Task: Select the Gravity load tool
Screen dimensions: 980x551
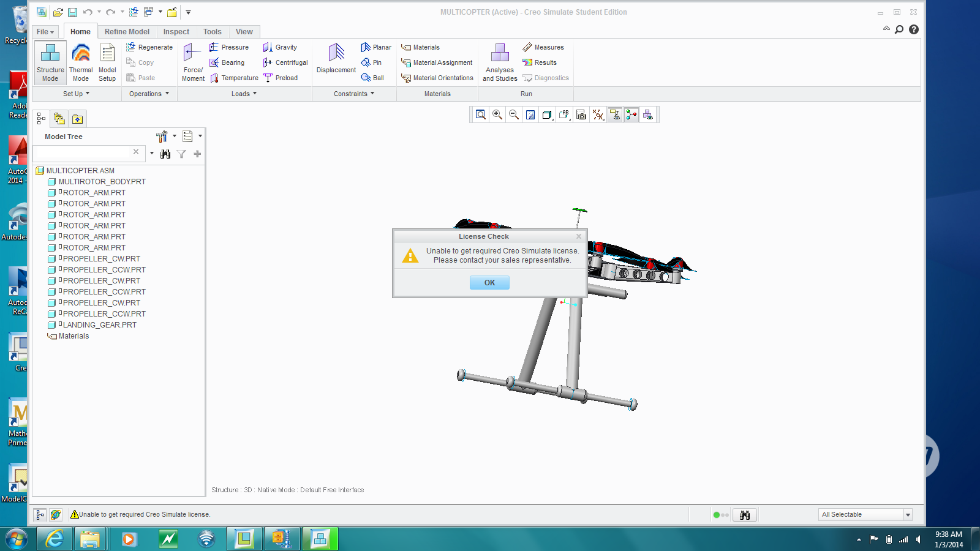Action: point(280,47)
